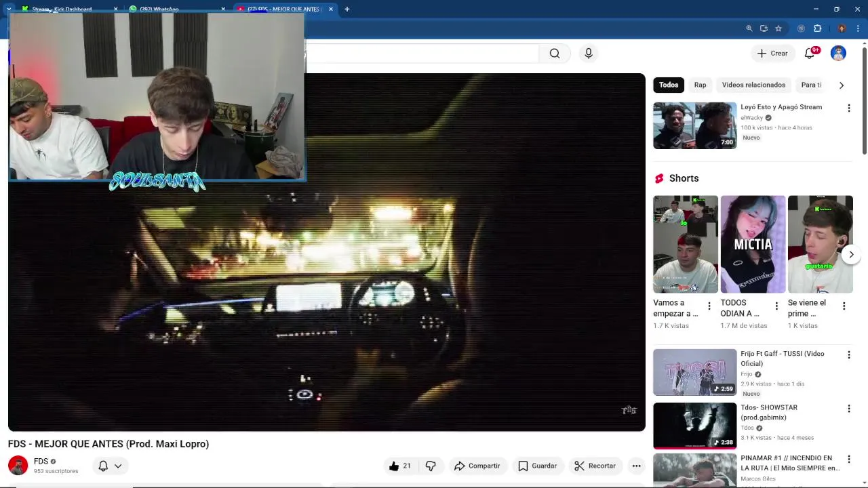This screenshot has height=488, width=868.
Task: Open the Chrome profile avatar
Action: pyautogui.click(x=842, y=28)
